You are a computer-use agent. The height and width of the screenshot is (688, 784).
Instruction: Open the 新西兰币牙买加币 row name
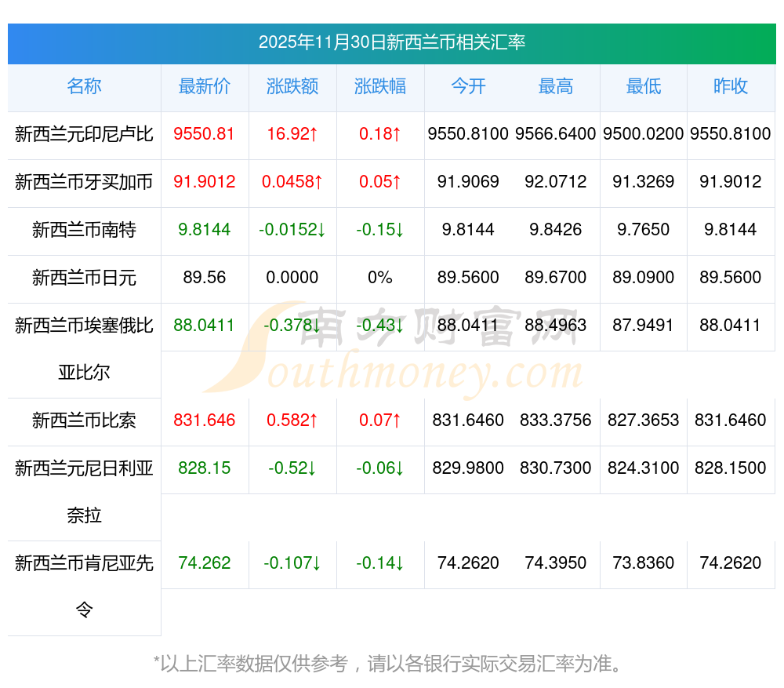[84, 182]
